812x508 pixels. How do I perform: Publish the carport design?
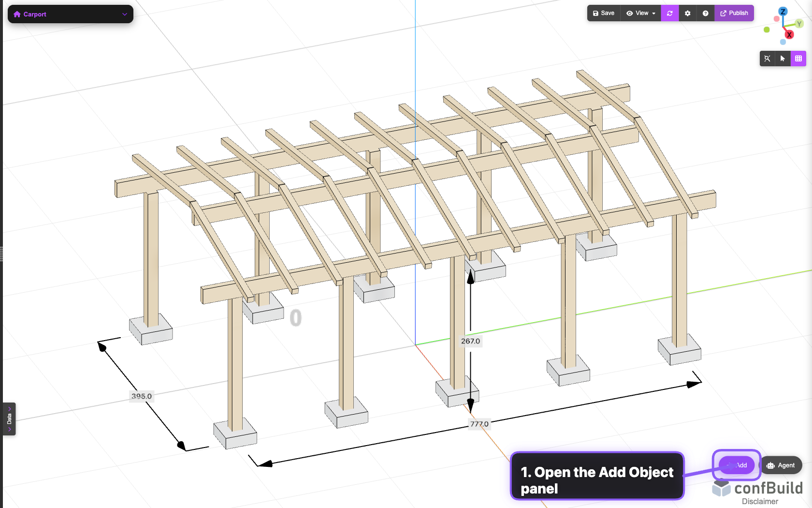point(734,13)
